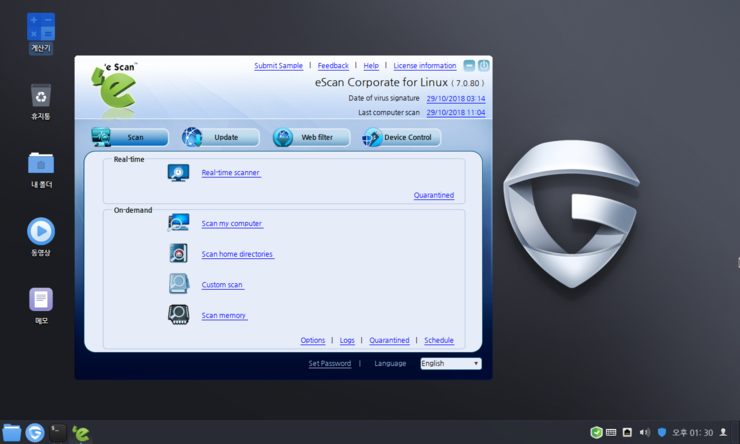Open the on-demand Options link

point(313,340)
